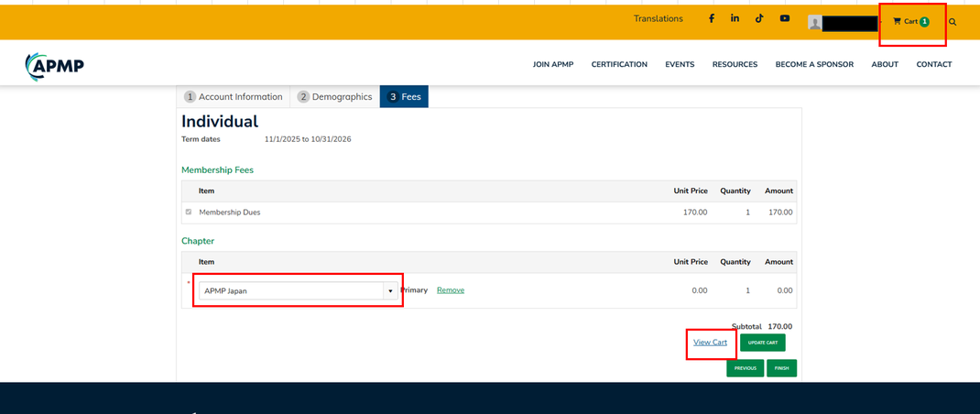Click the Membership Dues item text

[x=229, y=212]
